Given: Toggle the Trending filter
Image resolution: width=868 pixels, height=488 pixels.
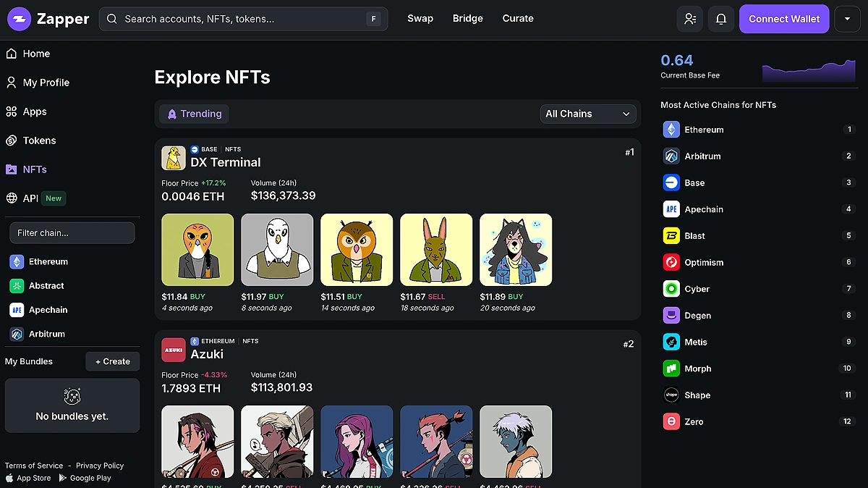Looking at the screenshot, I should point(194,114).
